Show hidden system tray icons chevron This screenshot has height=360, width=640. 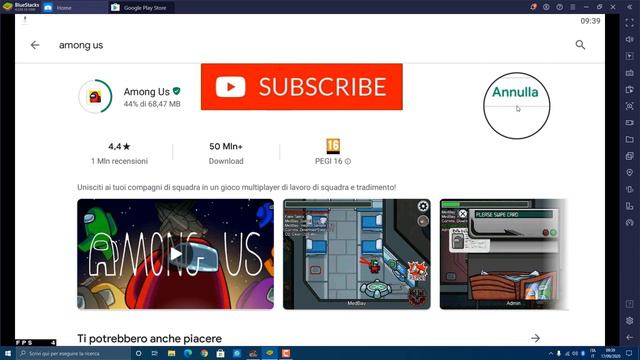tap(551, 353)
